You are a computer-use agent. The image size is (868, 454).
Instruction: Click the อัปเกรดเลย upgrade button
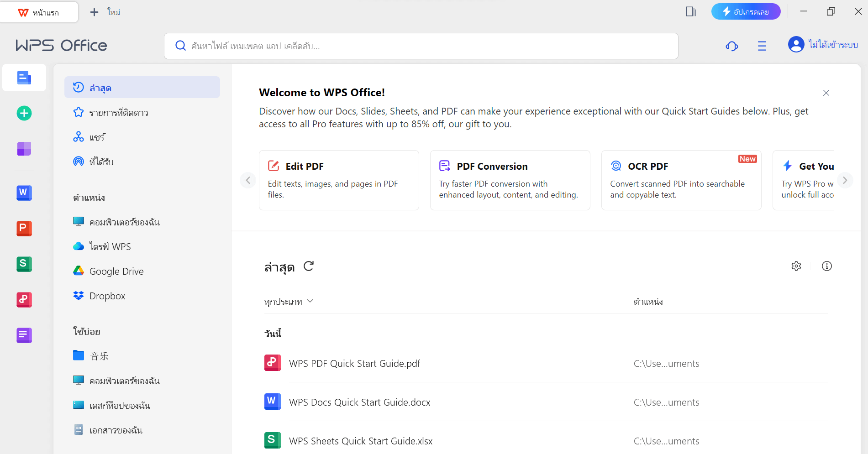(746, 11)
